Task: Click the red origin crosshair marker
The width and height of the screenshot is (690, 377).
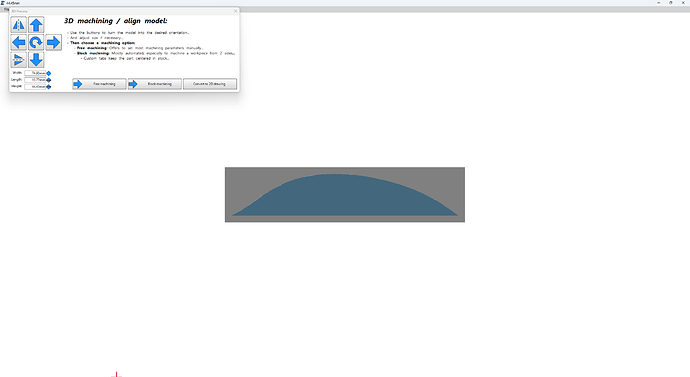Action: (x=116, y=375)
